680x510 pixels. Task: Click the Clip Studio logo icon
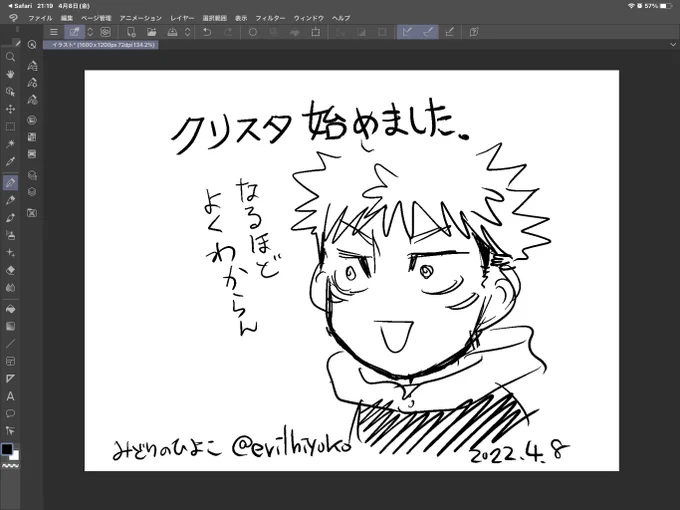[x=13, y=18]
